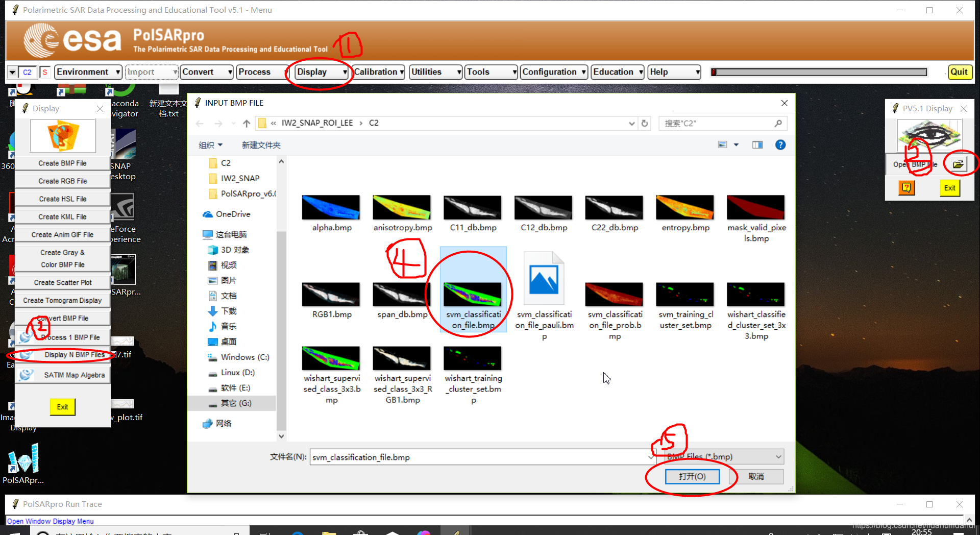This screenshot has height=535, width=980.
Task: Go back in the file dialog navigation
Action: (x=200, y=123)
